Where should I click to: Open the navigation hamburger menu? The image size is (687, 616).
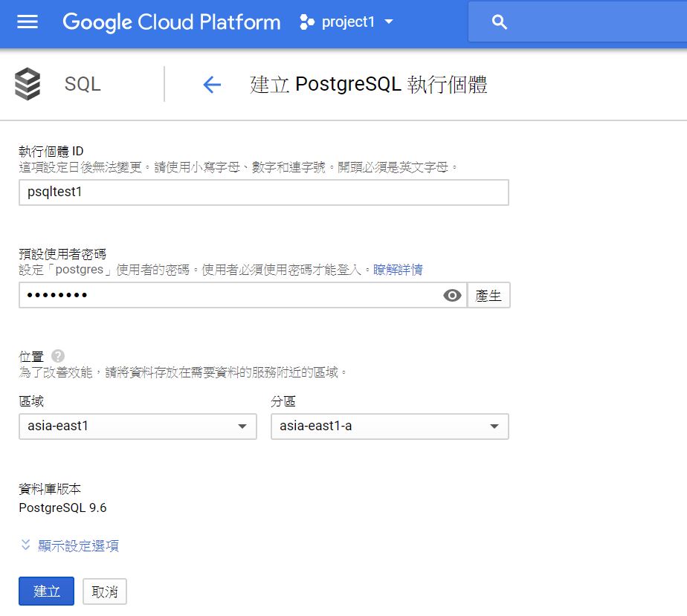coord(29,22)
